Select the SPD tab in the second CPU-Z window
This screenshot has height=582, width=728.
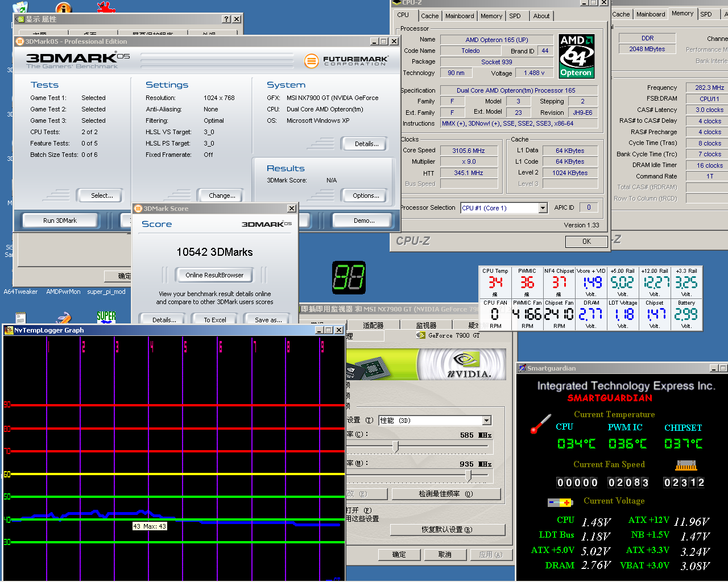(706, 14)
